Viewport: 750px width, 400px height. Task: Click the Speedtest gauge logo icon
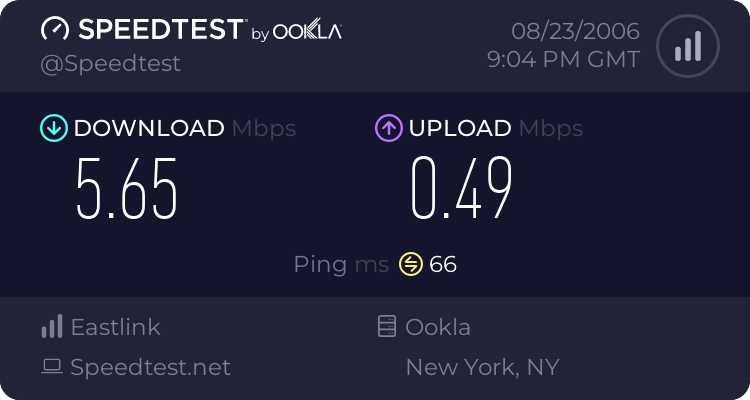point(56,29)
